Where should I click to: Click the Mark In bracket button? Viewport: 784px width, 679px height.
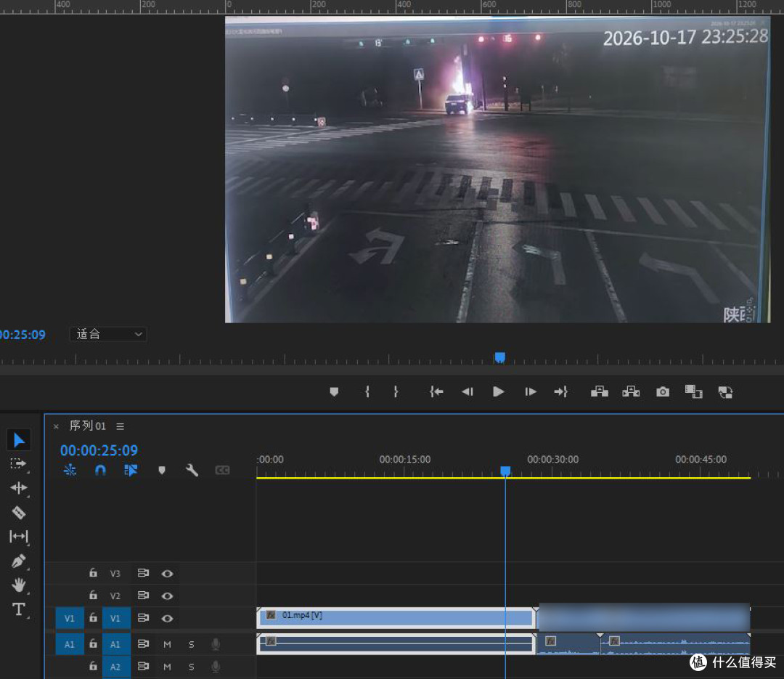(367, 392)
